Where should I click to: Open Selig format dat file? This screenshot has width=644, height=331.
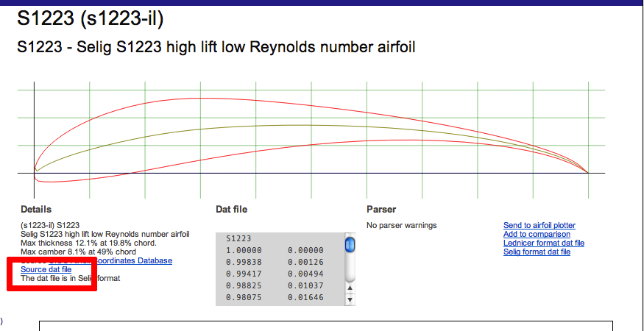click(537, 252)
